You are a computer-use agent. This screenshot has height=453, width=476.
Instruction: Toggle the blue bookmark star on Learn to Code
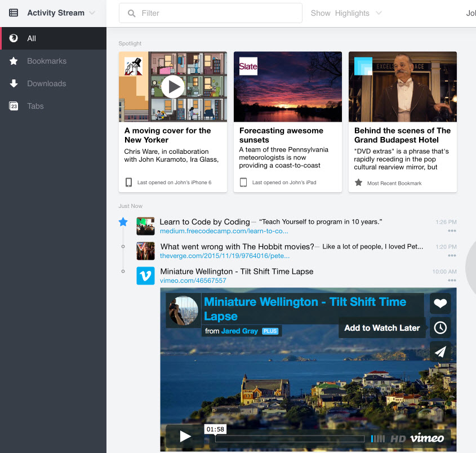tap(123, 222)
